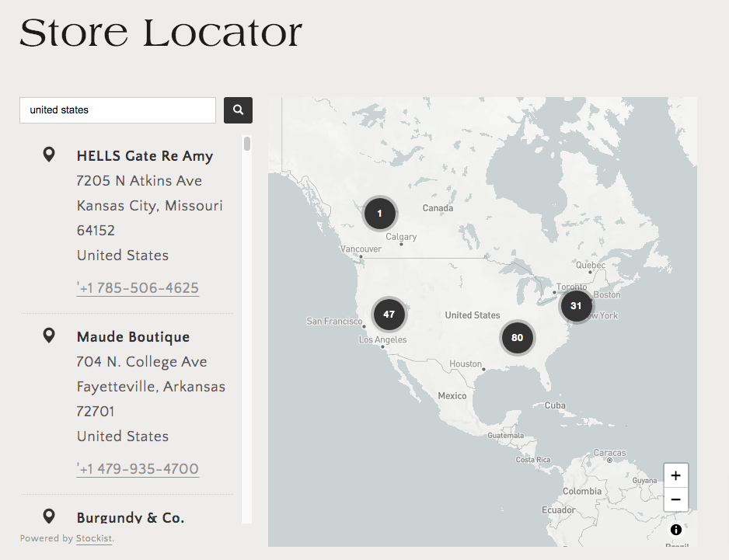The image size is (729, 560).
Task: Zoom in the map with plus button
Action: (x=675, y=475)
